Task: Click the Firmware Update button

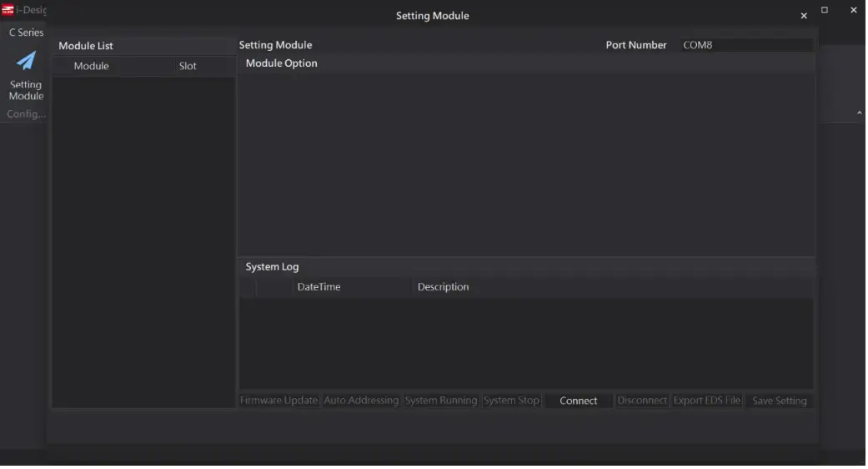Action: pos(279,401)
